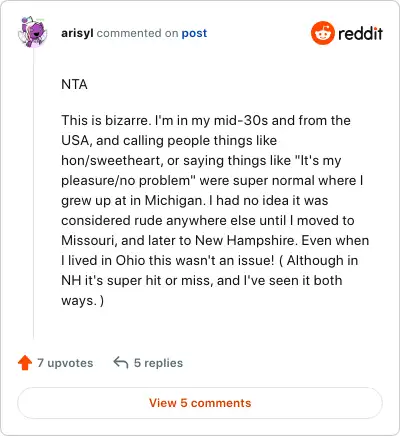This screenshot has height=436, width=400.
Task: Click the 'View 5 comments' button
Action: [200, 403]
